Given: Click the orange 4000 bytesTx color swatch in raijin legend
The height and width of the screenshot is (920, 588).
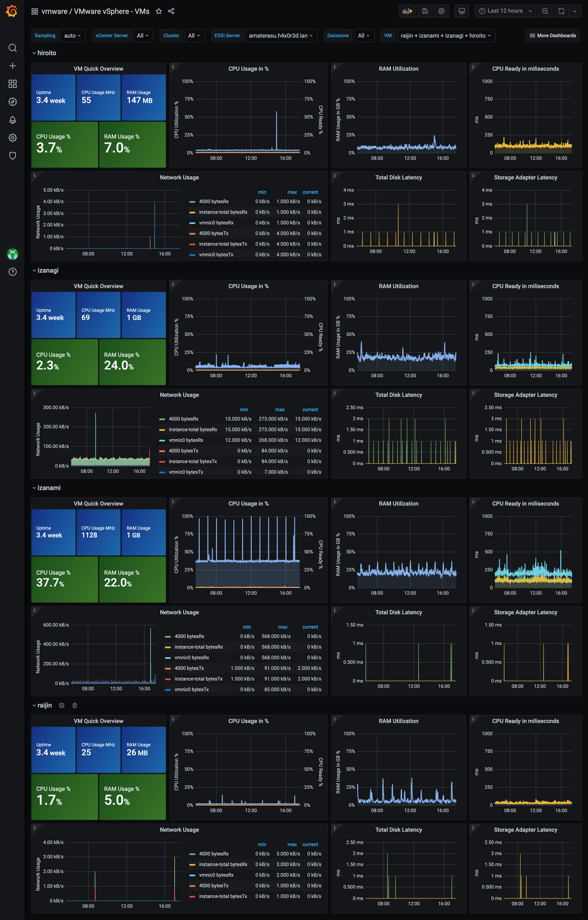Looking at the screenshot, I should pyautogui.click(x=192, y=886).
